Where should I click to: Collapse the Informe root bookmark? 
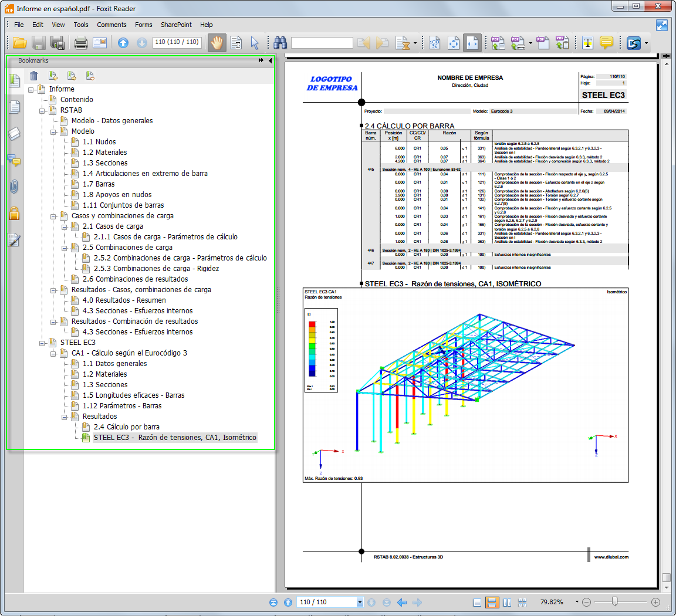31,90
